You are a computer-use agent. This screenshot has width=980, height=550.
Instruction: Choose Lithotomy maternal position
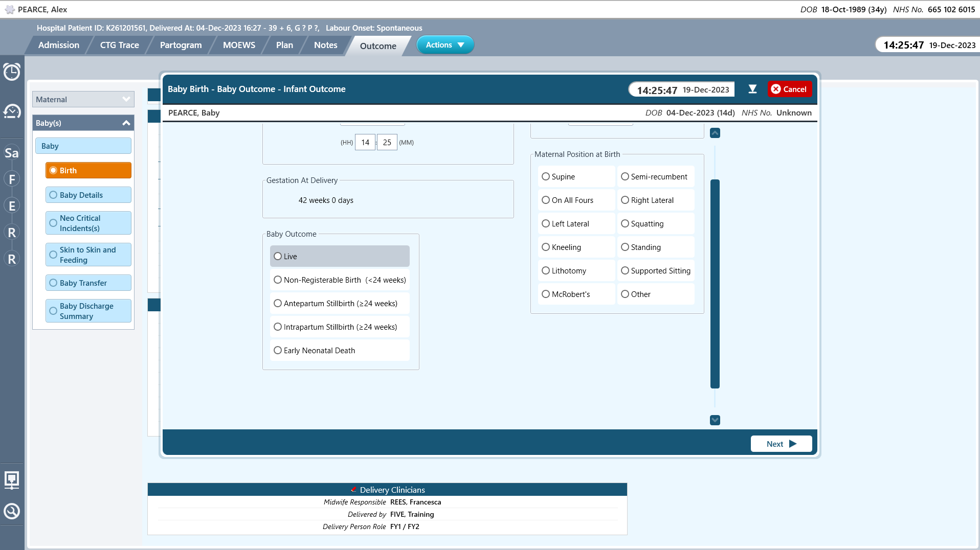click(576, 270)
